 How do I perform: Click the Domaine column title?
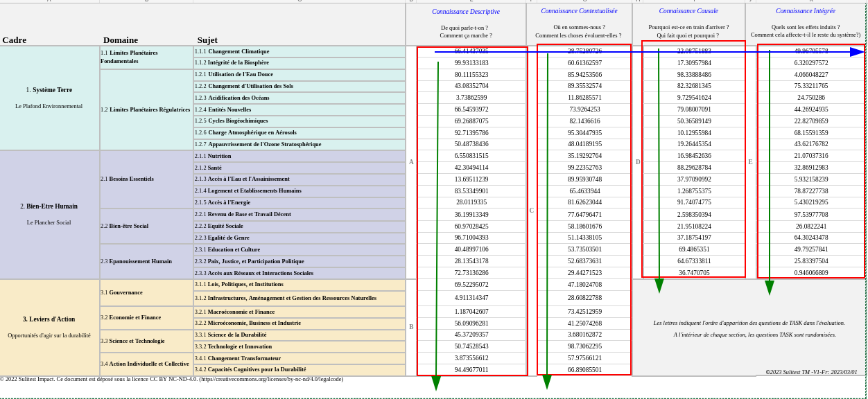coord(120,39)
